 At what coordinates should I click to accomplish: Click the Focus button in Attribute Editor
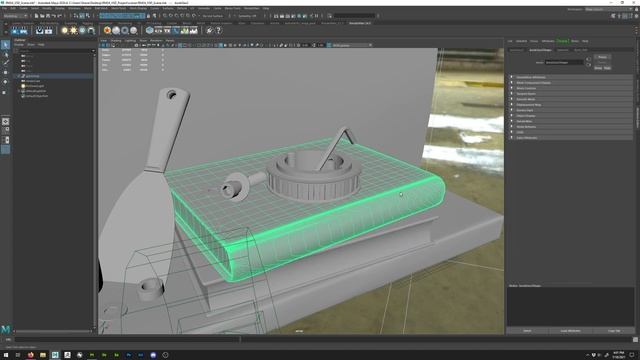click(602, 57)
